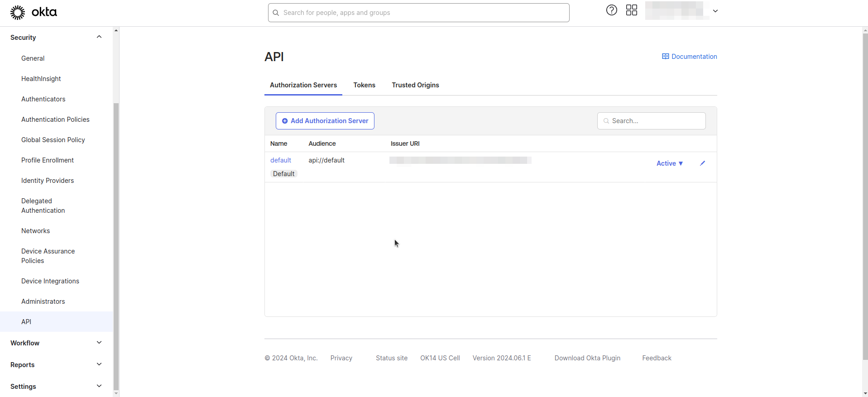Expand the Reports section

[99, 364]
